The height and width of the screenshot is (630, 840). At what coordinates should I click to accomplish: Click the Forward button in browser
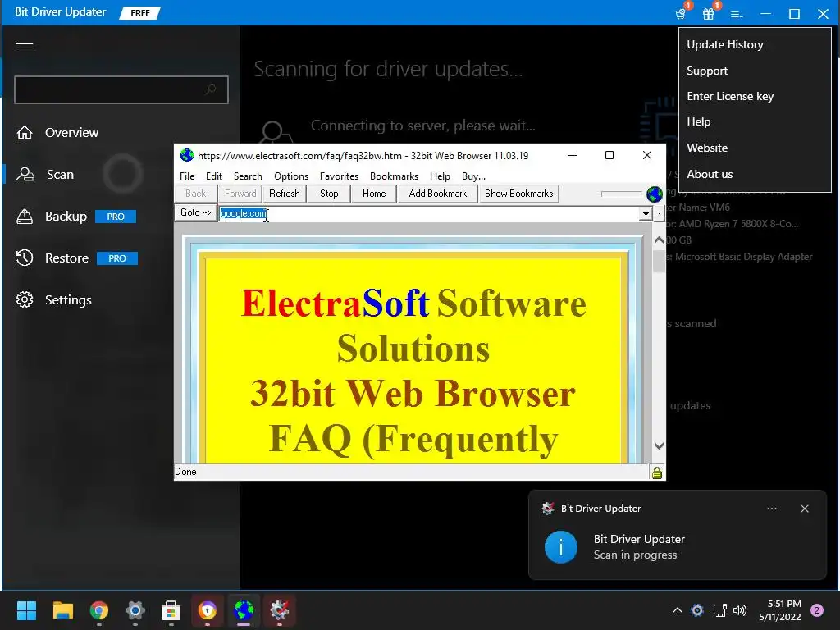pos(240,194)
